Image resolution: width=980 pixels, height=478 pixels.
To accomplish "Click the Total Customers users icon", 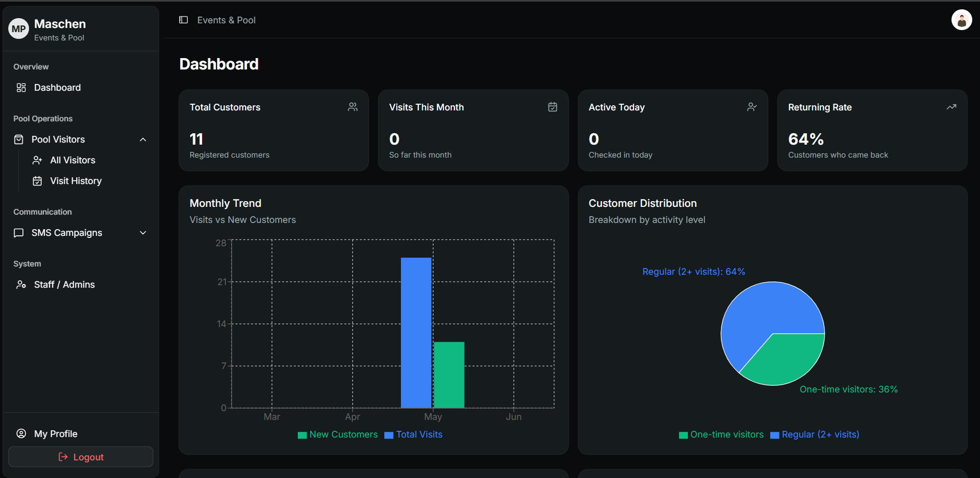I will (353, 107).
